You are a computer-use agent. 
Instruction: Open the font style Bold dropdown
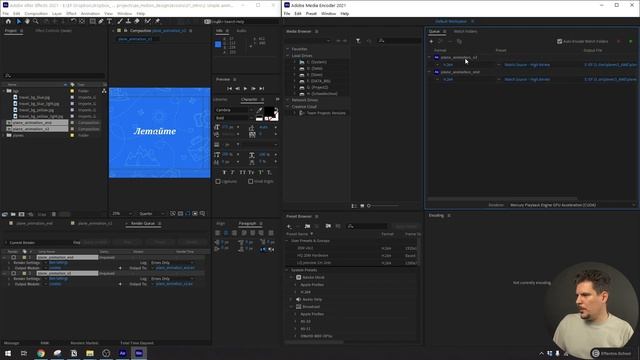point(233,118)
